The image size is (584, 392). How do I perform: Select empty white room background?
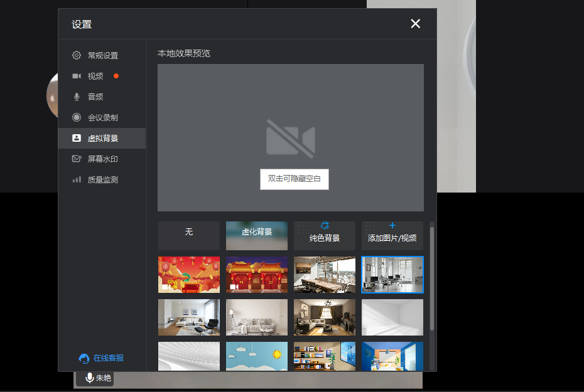[x=392, y=317]
